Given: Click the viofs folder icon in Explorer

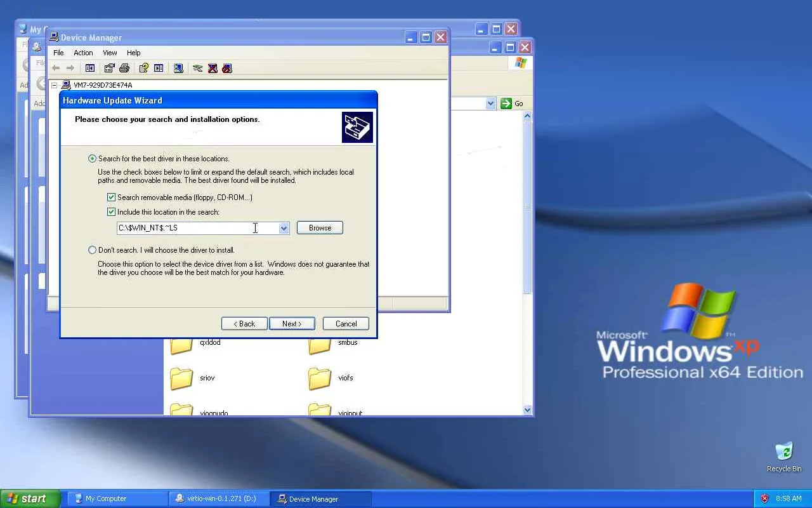Looking at the screenshot, I should click(320, 378).
